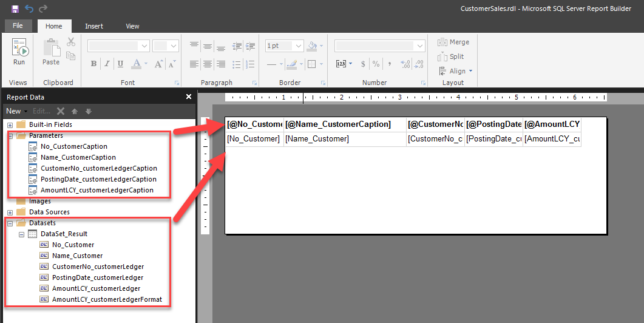Run the report preview
644x323 pixels.
click(19, 52)
